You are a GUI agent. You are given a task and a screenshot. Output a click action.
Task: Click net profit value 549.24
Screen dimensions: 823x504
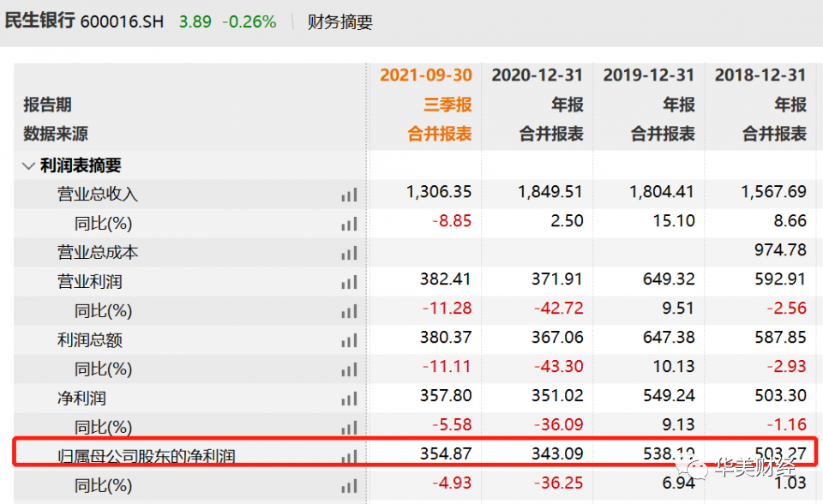point(669,395)
